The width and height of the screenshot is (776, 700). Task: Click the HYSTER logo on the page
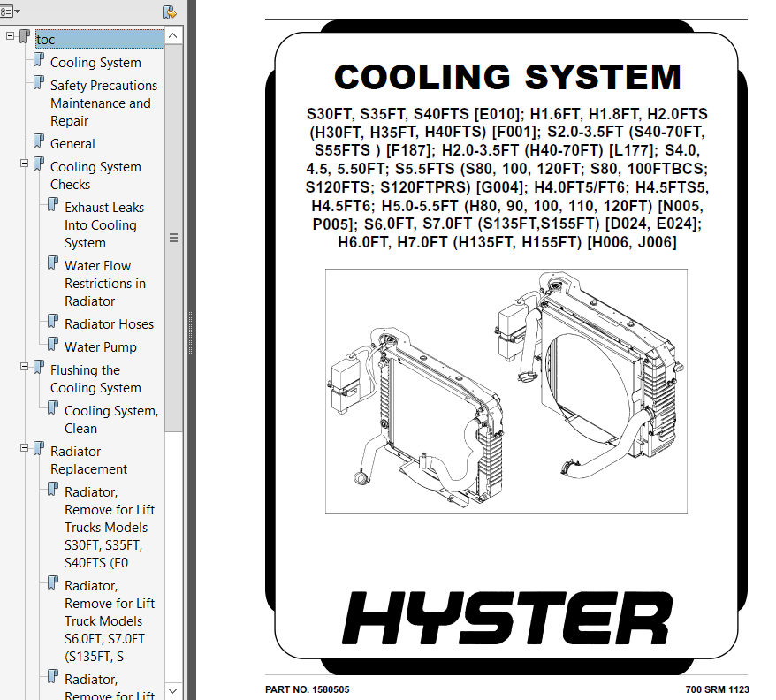[x=506, y=618]
